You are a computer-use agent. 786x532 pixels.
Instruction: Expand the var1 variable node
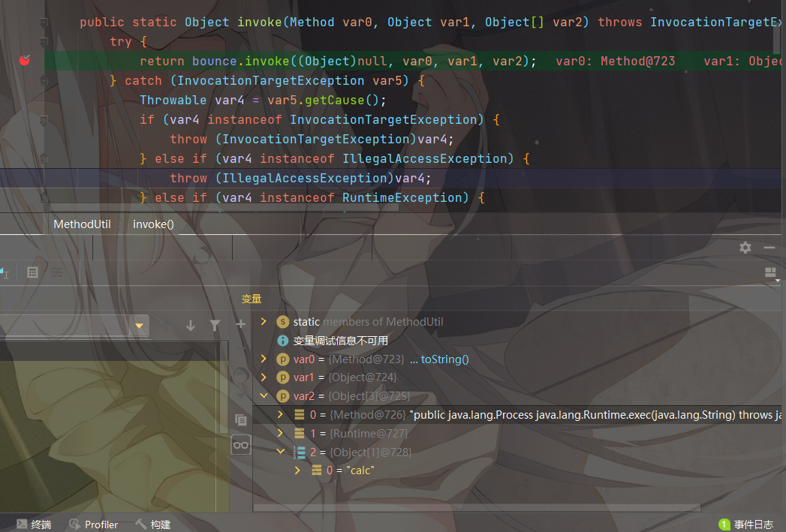[264, 377]
